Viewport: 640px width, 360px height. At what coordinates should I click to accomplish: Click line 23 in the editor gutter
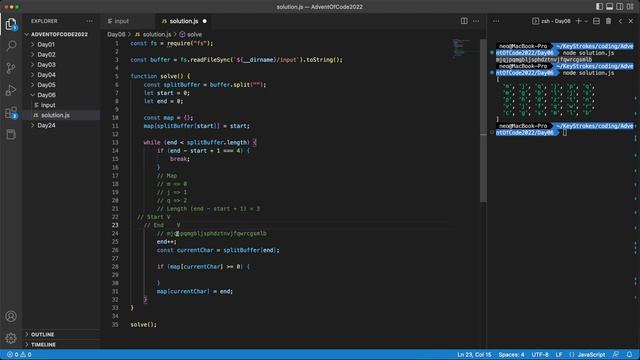click(116, 225)
